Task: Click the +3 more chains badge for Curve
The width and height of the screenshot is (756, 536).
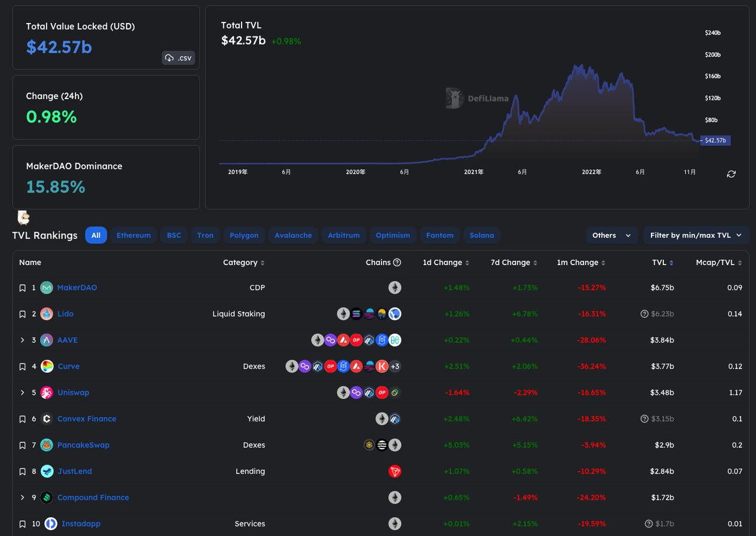Action: [x=395, y=367]
